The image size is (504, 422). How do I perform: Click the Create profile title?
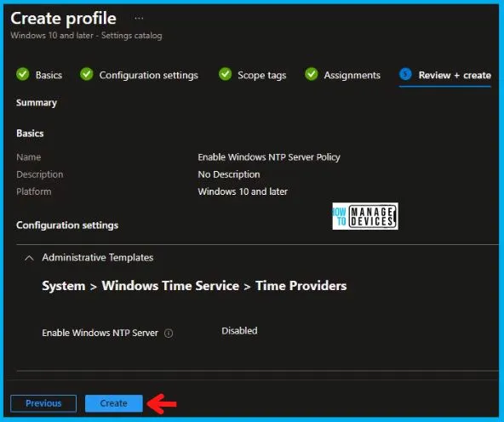63,19
